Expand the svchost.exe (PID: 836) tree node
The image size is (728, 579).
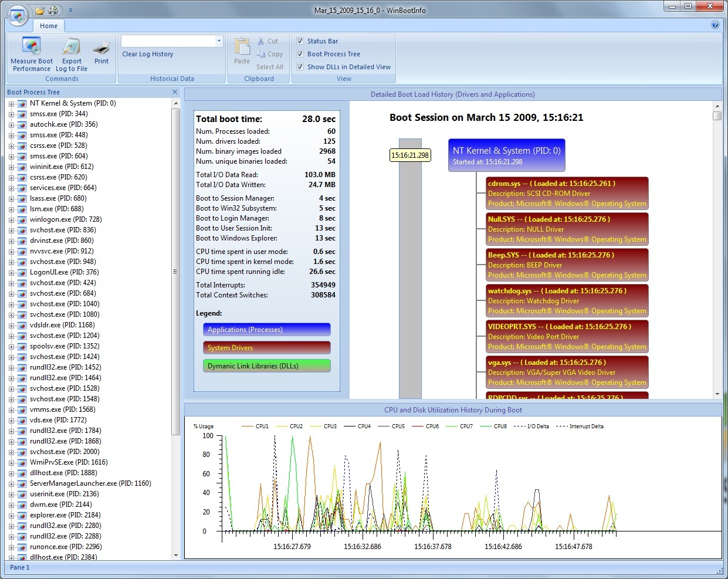coord(11,231)
